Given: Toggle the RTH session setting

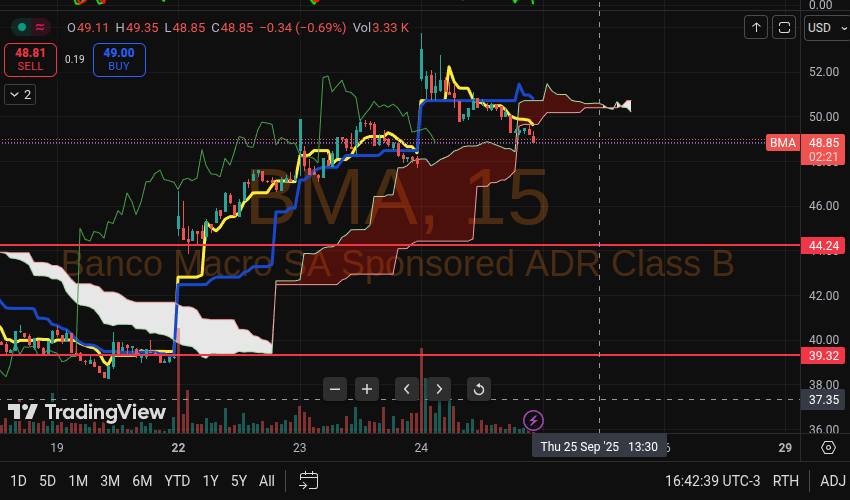Looking at the screenshot, I should click(785, 481).
